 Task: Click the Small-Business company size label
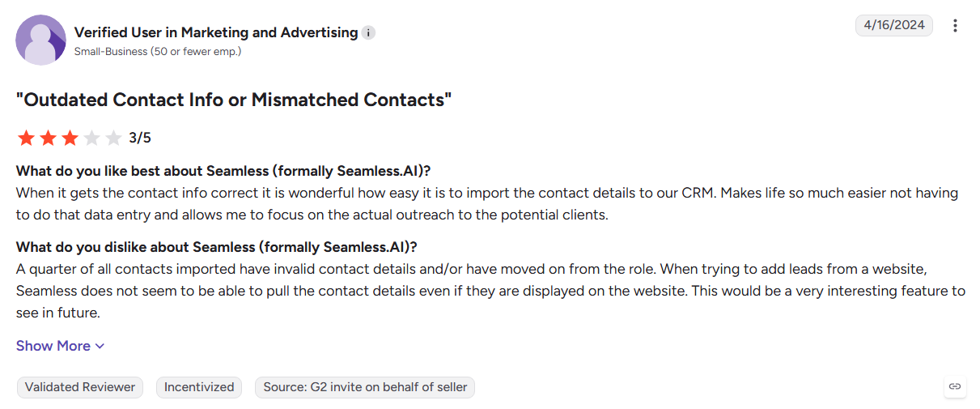coord(158,51)
